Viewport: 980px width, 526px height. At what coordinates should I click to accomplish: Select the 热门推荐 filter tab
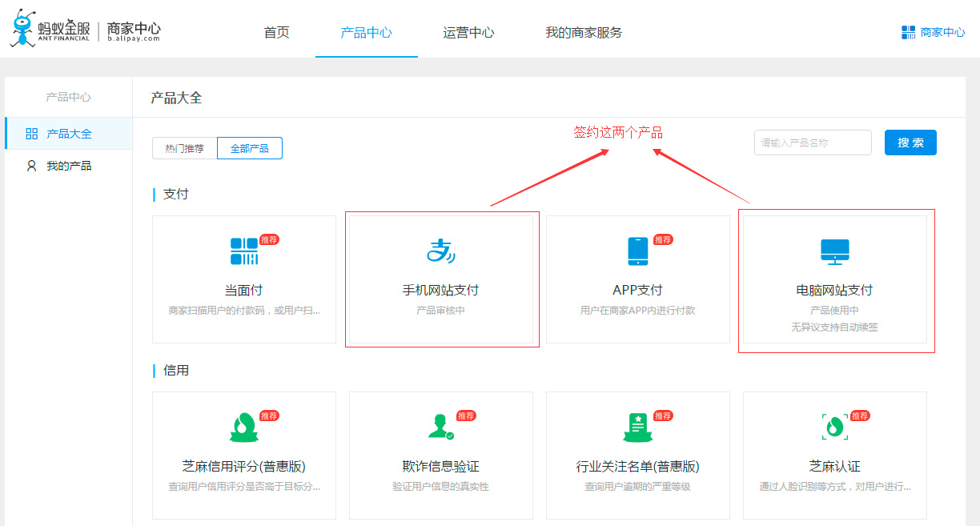point(185,148)
